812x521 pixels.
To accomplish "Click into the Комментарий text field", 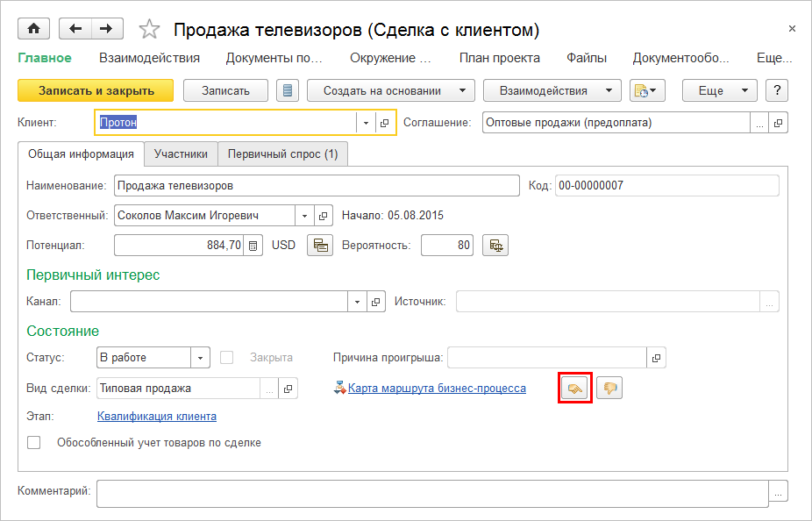I will pos(431,491).
